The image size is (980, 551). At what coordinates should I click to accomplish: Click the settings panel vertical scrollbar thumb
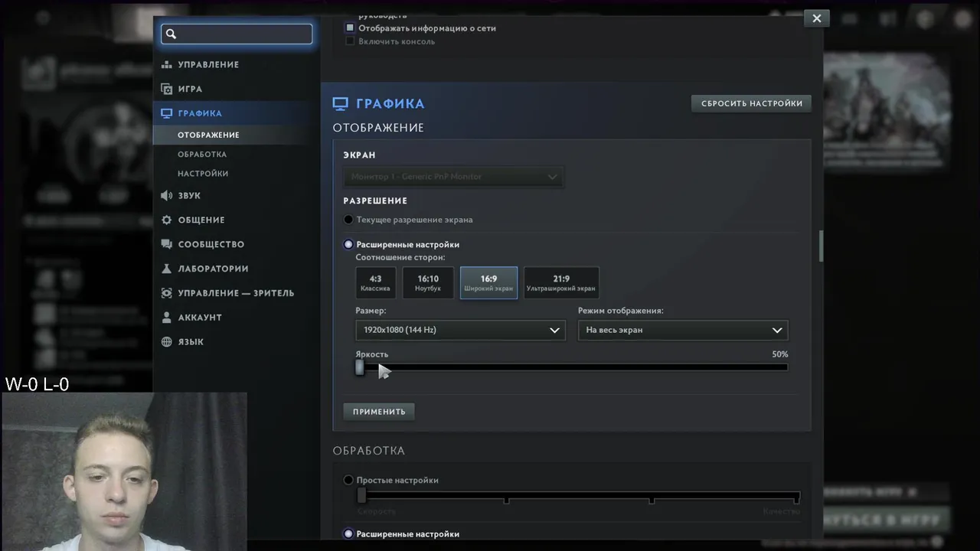(x=821, y=246)
